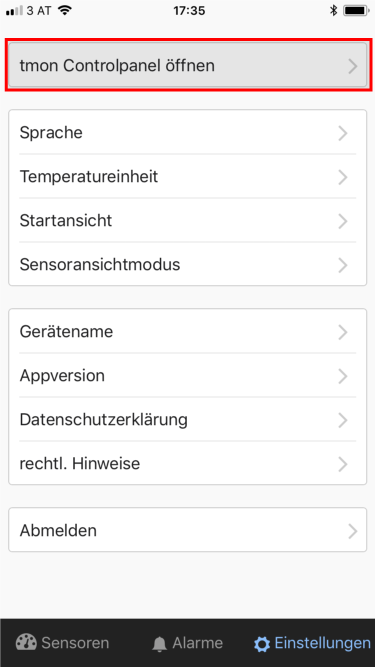375x667 pixels.
Task: Tap the clock showing 17:35
Action: pos(189,11)
